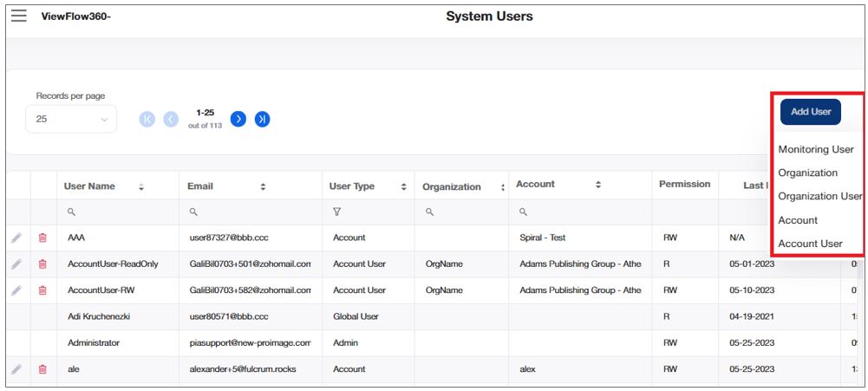Click the edit pencil icon for AAA

tap(16, 238)
